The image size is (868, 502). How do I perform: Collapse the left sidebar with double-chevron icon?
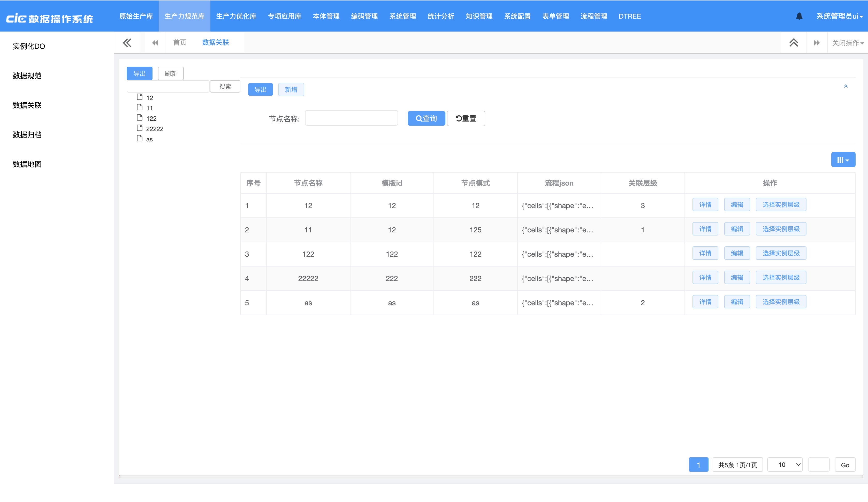(x=127, y=43)
